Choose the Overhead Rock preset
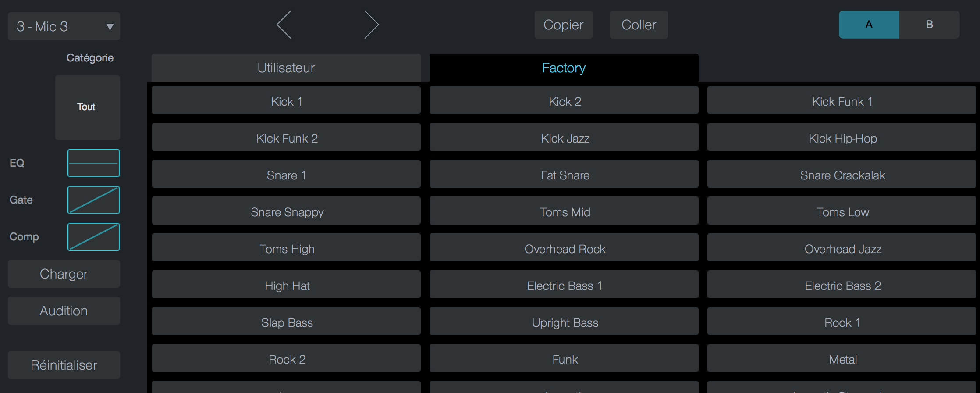Image resolution: width=980 pixels, height=393 pixels. click(564, 247)
